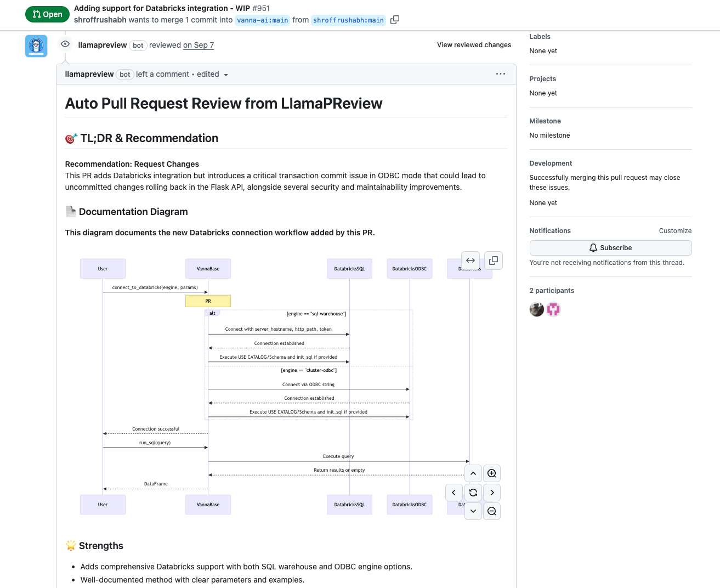The width and height of the screenshot is (720, 588).
Task: Click the 'on Sep 7' review timestamp
Action: pos(199,45)
